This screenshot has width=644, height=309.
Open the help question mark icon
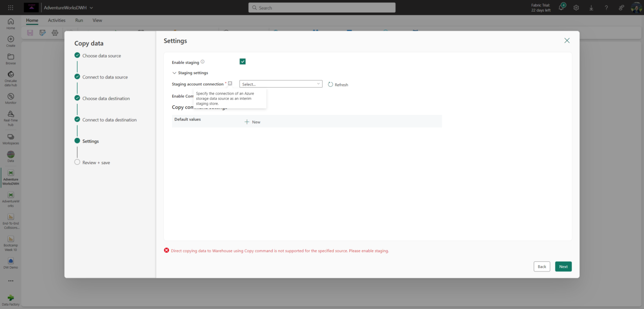[606, 8]
